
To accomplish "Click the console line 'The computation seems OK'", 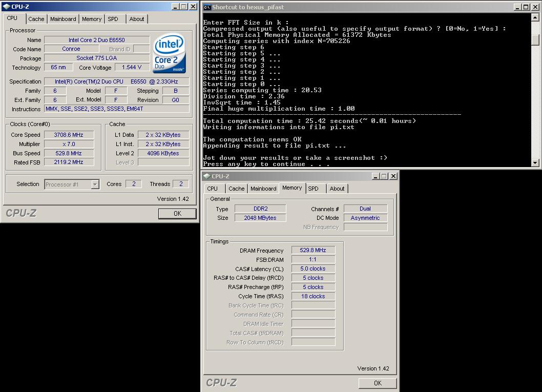I will (x=253, y=139).
